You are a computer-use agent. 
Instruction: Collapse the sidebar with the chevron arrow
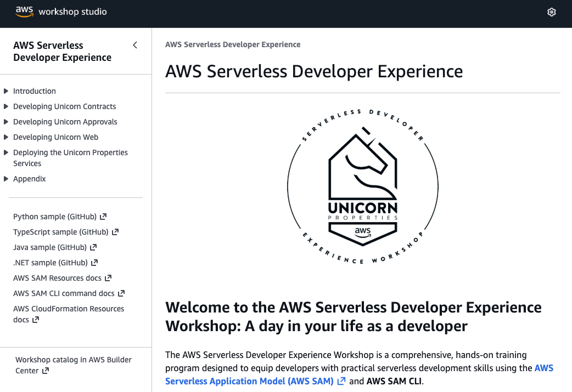click(135, 45)
